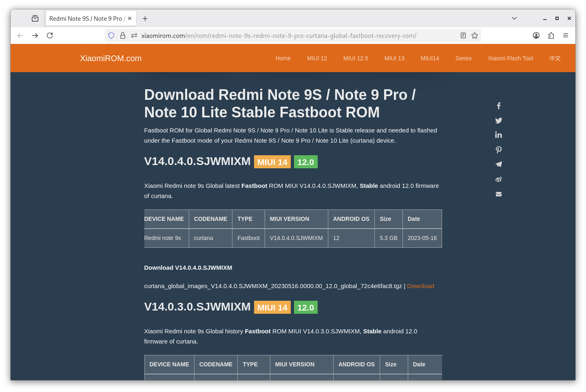Toggle reader view icon

[x=463, y=35]
